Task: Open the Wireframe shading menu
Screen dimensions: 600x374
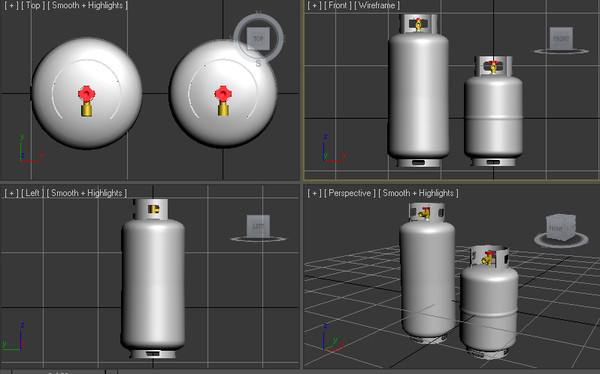Action: pos(377,6)
